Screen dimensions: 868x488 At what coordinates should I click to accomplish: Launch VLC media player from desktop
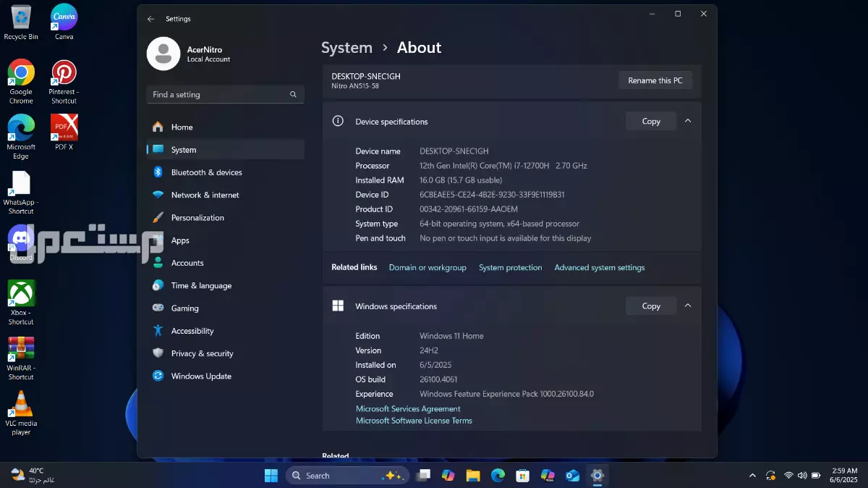point(21,413)
